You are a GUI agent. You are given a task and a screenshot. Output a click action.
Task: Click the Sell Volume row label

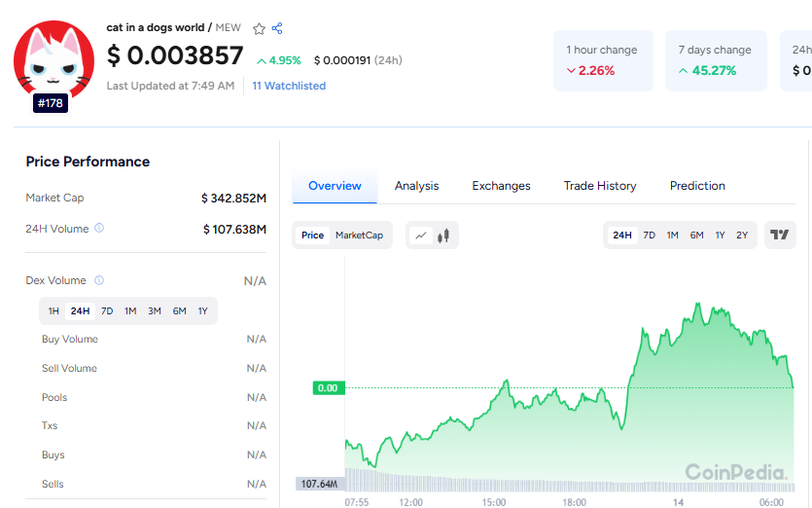pyautogui.click(x=69, y=368)
